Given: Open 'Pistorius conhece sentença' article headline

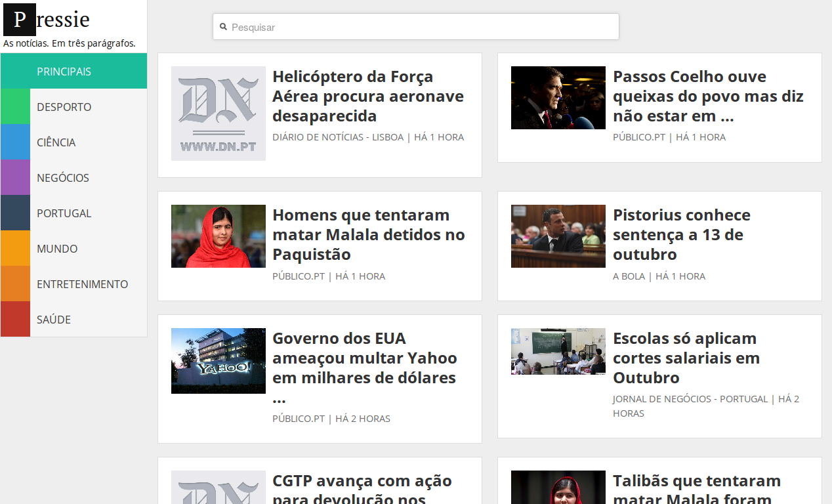Looking at the screenshot, I should (681, 235).
